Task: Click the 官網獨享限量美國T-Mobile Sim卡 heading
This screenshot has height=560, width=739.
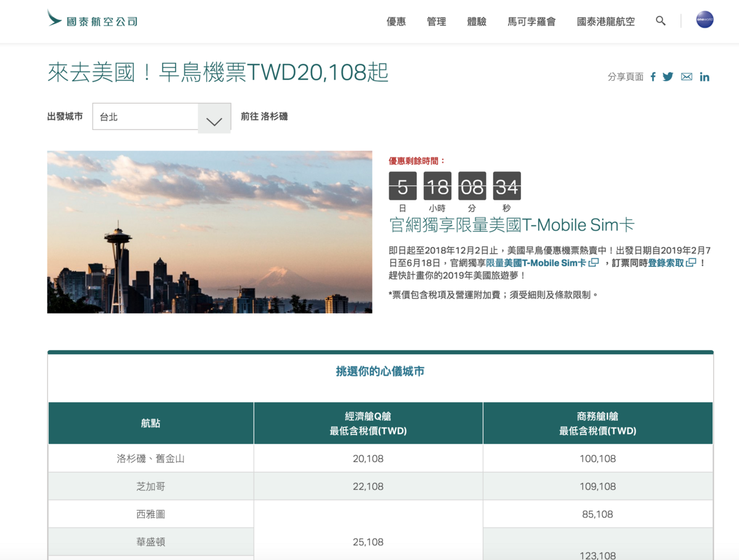Action: [511, 225]
